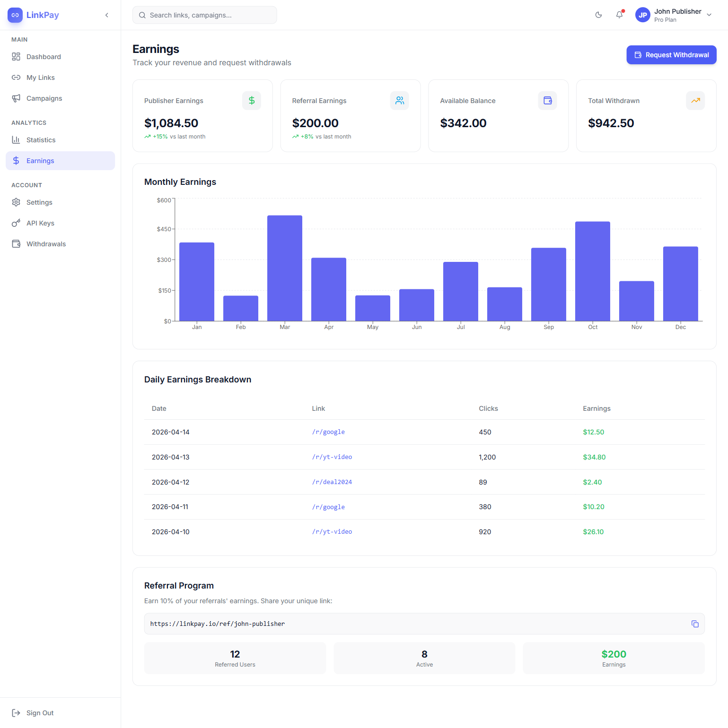The image size is (728, 728).
Task: Open the /r/deal2024 link
Action: (x=332, y=482)
